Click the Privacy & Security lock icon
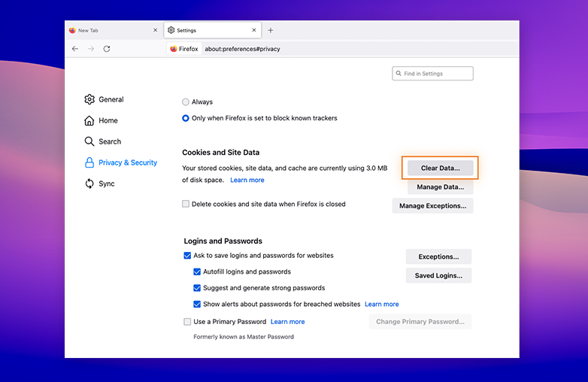Viewport: 588px width, 382px height. [x=89, y=162]
